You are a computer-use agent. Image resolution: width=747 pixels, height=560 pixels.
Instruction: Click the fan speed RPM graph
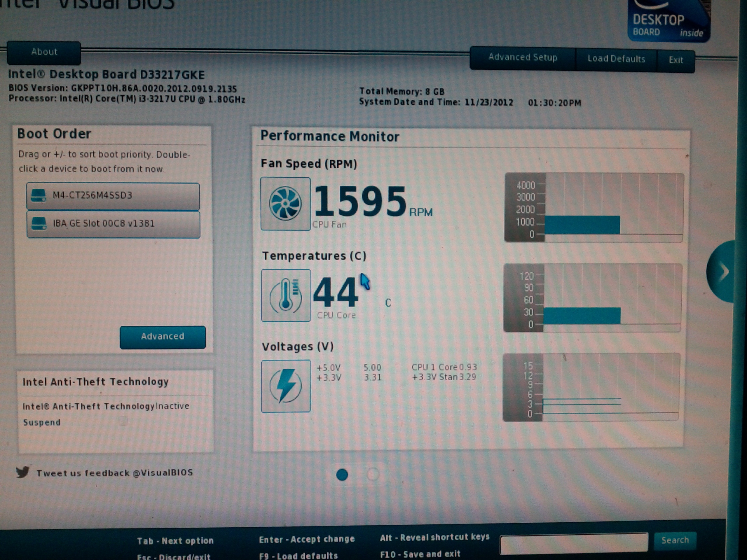[594, 208]
